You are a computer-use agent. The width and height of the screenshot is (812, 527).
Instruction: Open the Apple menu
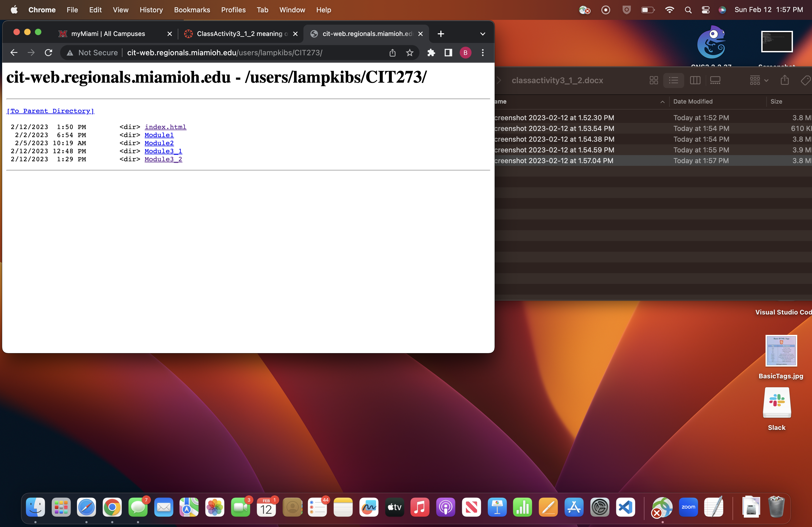coord(14,10)
